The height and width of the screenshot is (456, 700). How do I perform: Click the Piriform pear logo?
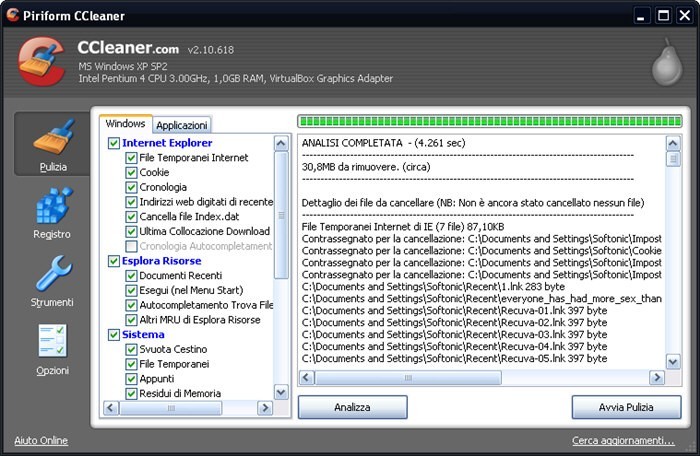(663, 62)
